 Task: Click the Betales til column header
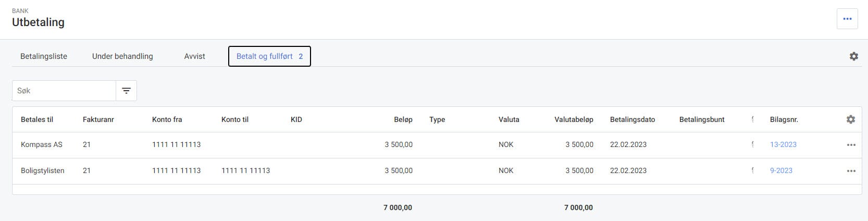37,119
